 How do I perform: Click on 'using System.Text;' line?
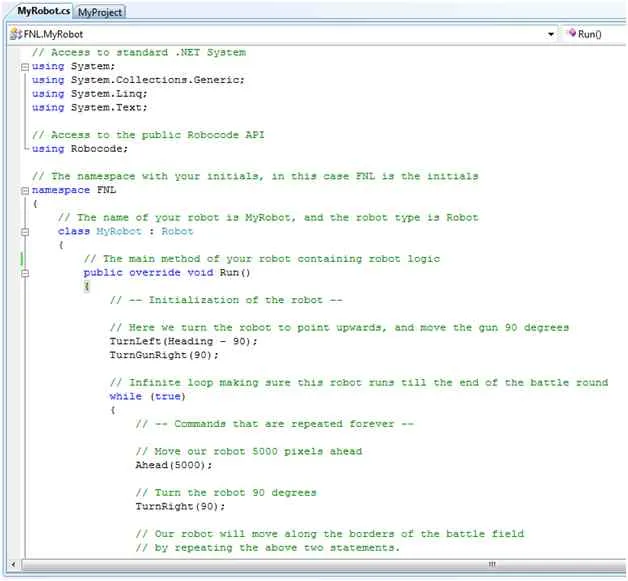(x=90, y=108)
